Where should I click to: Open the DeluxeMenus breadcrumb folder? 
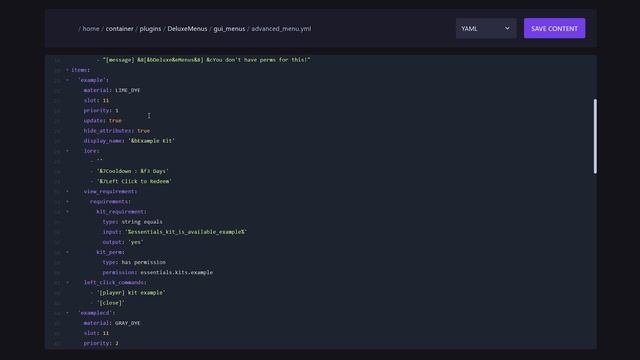coord(187,29)
